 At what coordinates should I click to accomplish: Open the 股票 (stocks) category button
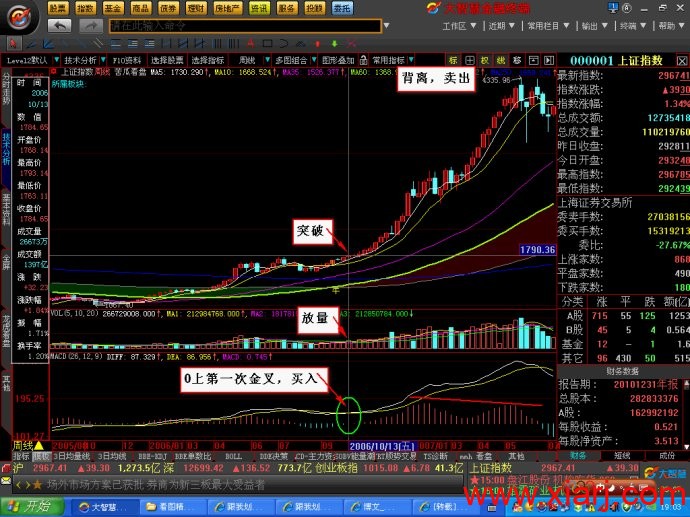[x=58, y=8]
